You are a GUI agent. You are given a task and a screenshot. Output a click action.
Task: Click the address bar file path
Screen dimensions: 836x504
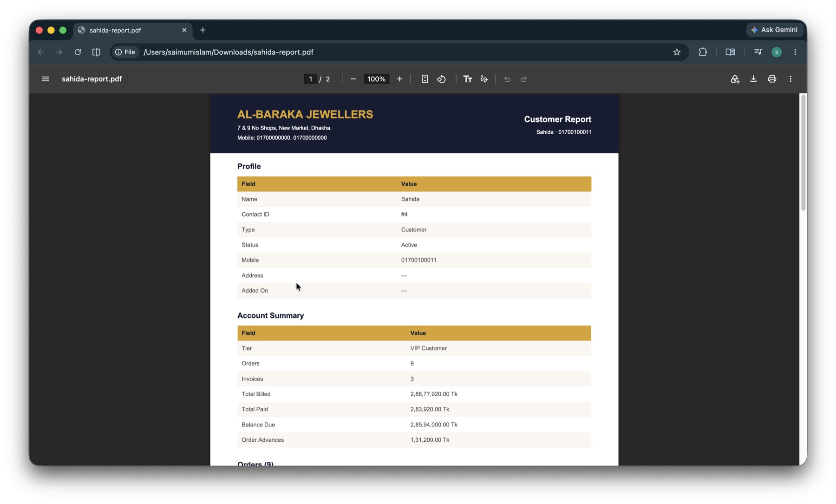pyautogui.click(x=229, y=52)
